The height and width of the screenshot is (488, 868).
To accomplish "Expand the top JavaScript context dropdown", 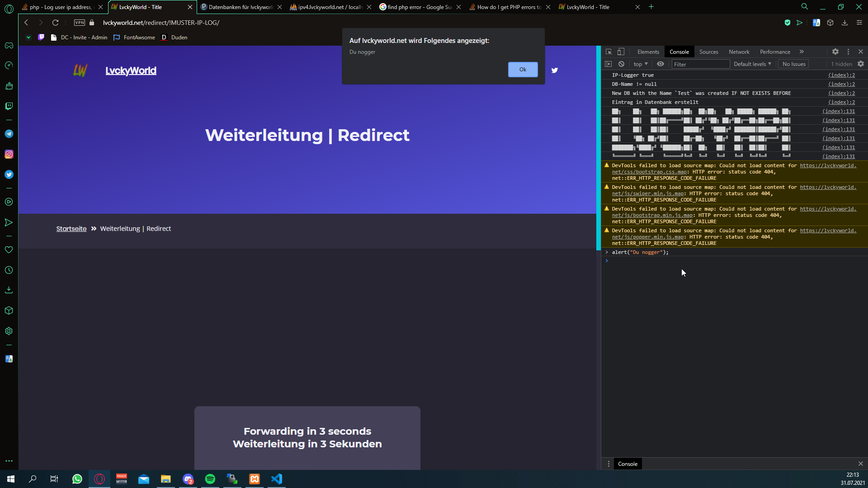I will (641, 64).
